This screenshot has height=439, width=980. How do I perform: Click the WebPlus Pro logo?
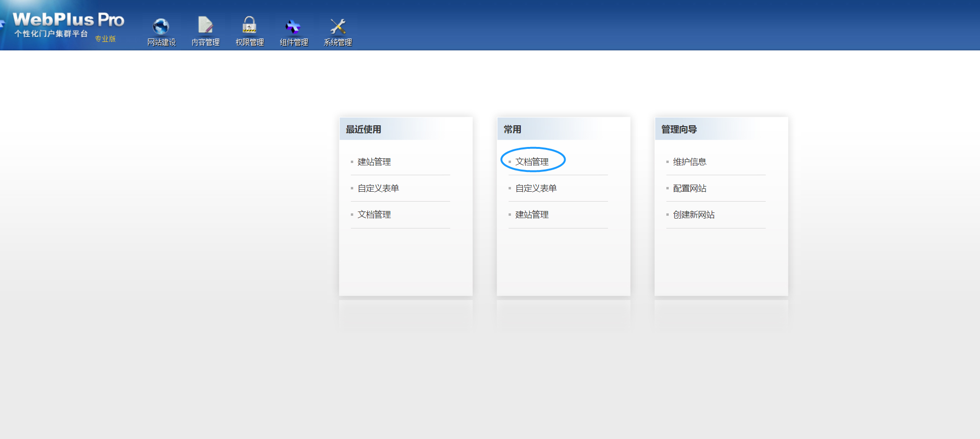[x=68, y=20]
